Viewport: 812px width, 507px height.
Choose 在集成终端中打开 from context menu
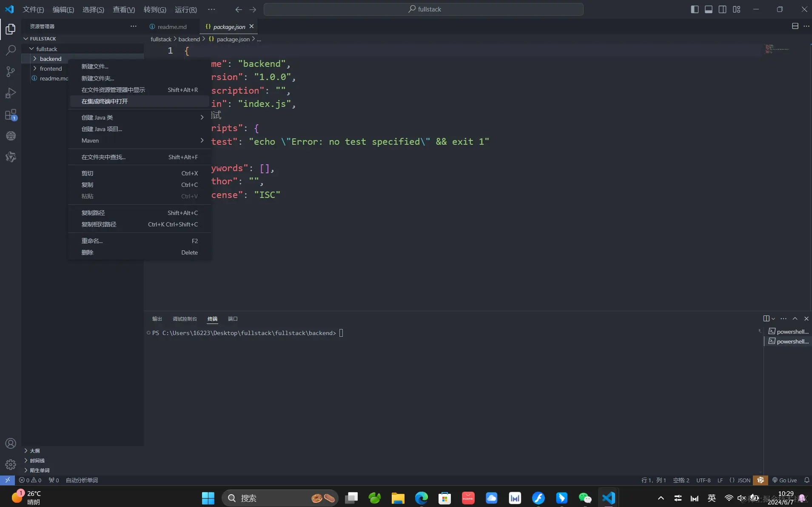(x=140, y=101)
